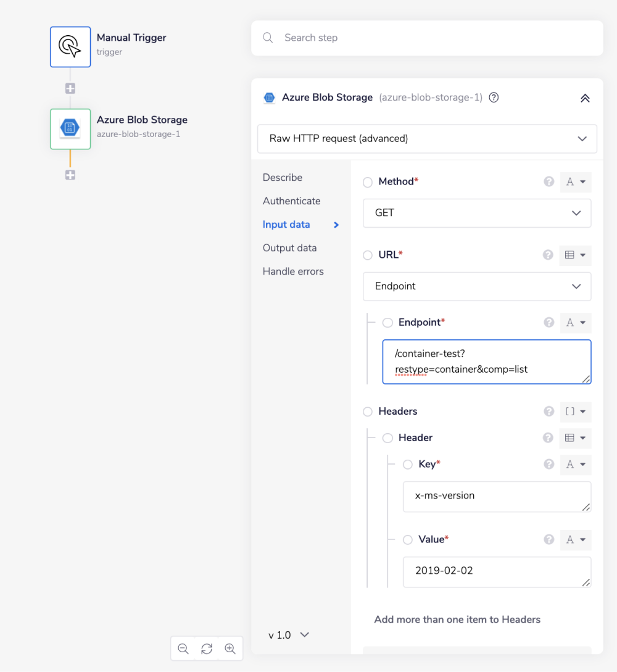Switch to the Authenticate tab
Image resolution: width=617 pixels, height=672 pixels.
pyautogui.click(x=291, y=201)
